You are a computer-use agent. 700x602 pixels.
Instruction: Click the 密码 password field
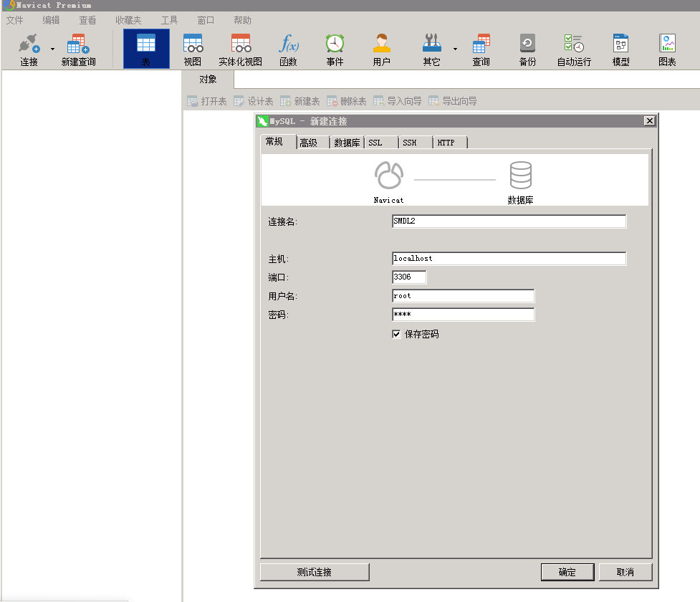[463, 315]
